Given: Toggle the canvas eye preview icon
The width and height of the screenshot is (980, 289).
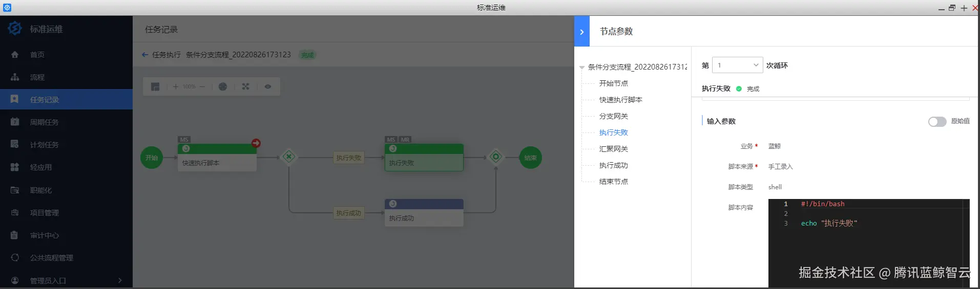Looking at the screenshot, I should pyautogui.click(x=268, y=86).
